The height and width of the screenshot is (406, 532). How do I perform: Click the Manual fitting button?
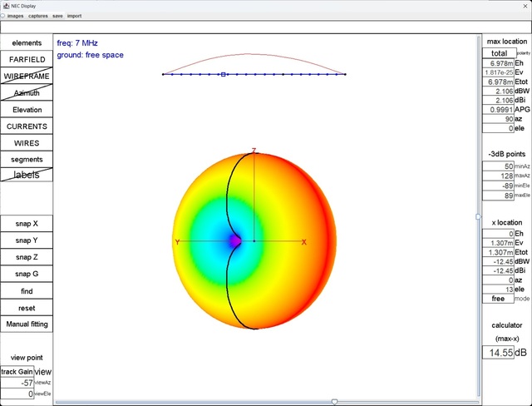(27, 324)
